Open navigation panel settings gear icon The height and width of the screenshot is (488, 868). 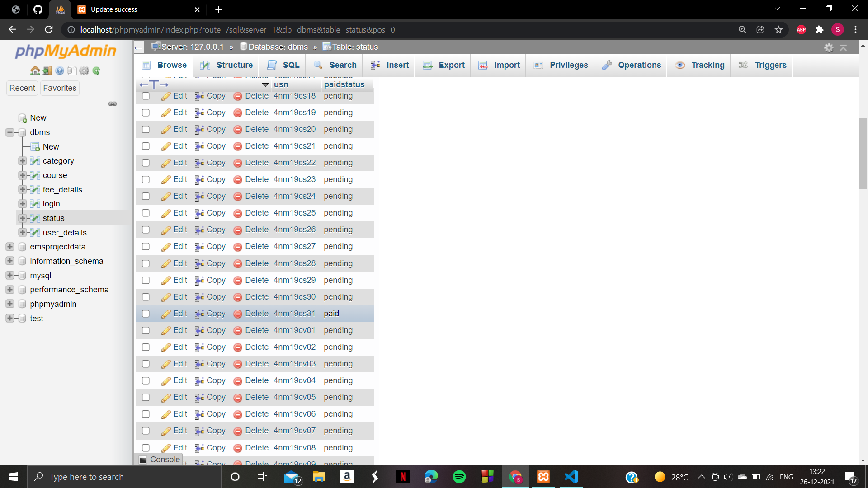84,71
